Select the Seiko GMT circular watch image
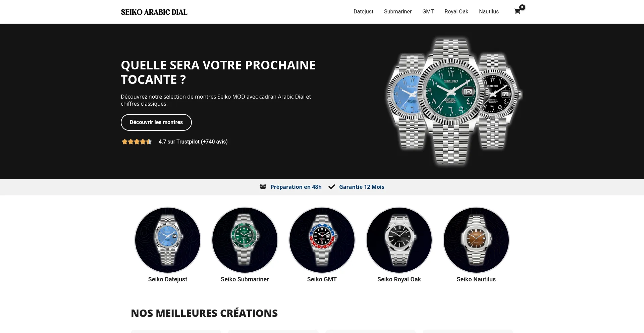This screenshot has height=333, width=644. click(x=322, y=240)
